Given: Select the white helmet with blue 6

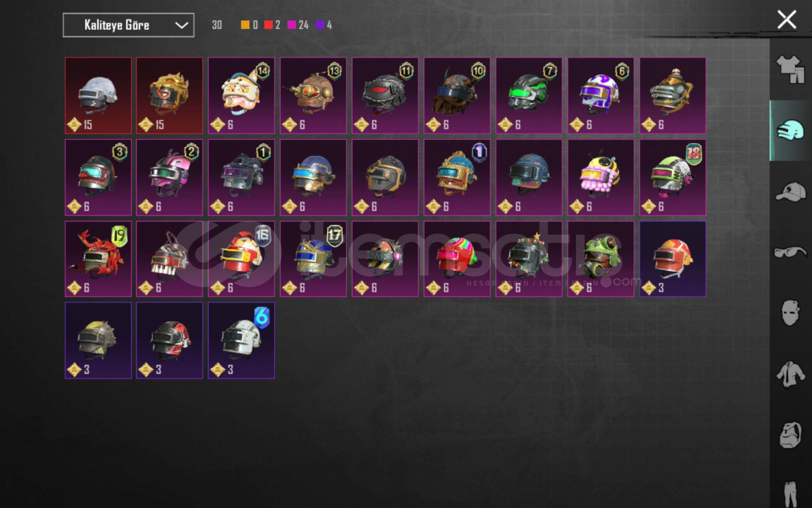Looking at the screenshot, I should tap(242, 341).
